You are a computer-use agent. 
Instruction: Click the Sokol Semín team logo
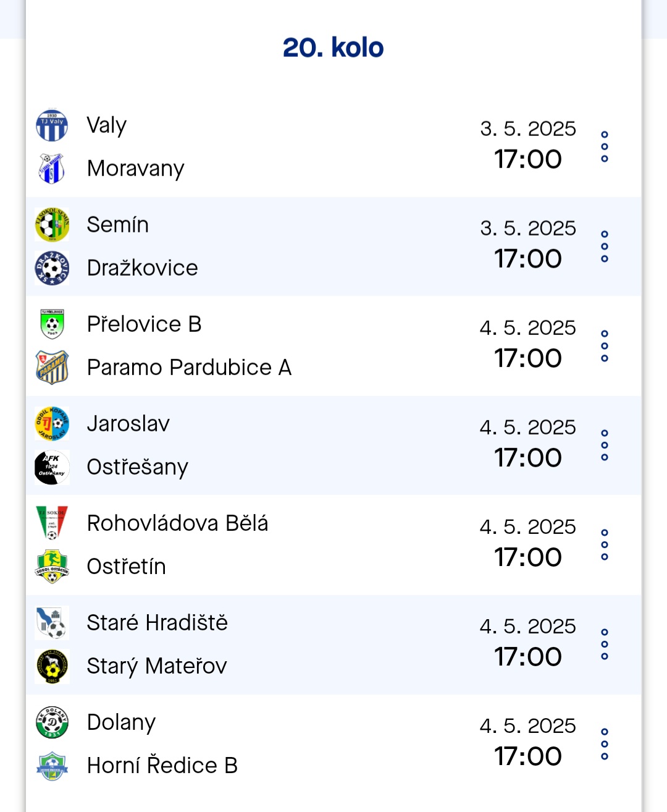(x=52, y=225)
